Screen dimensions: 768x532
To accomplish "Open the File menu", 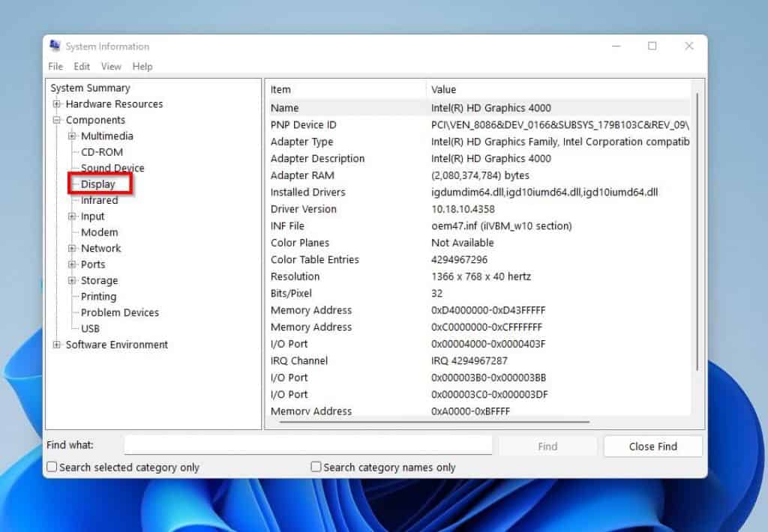I will (55, 66).
